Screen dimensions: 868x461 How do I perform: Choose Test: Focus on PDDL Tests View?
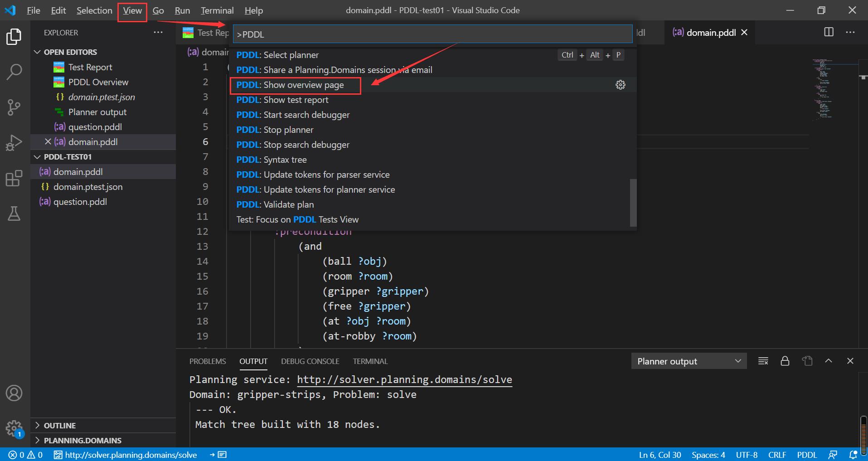(432, 219)
